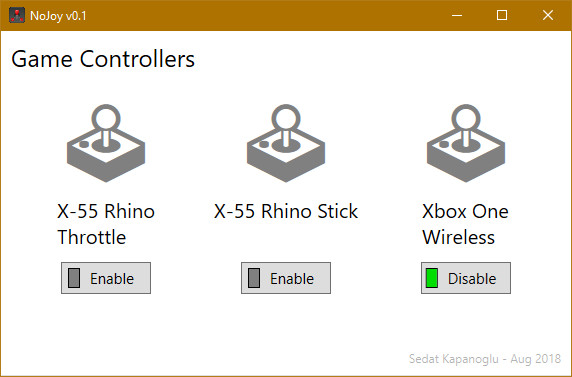Click the Sedat Kapanoglu credit text

pos(485,359)
